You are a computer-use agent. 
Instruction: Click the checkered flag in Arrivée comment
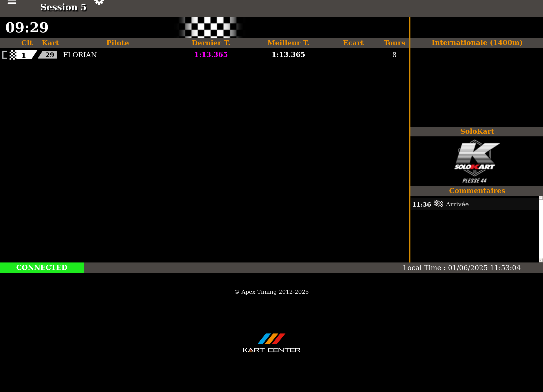pos(438,204)
